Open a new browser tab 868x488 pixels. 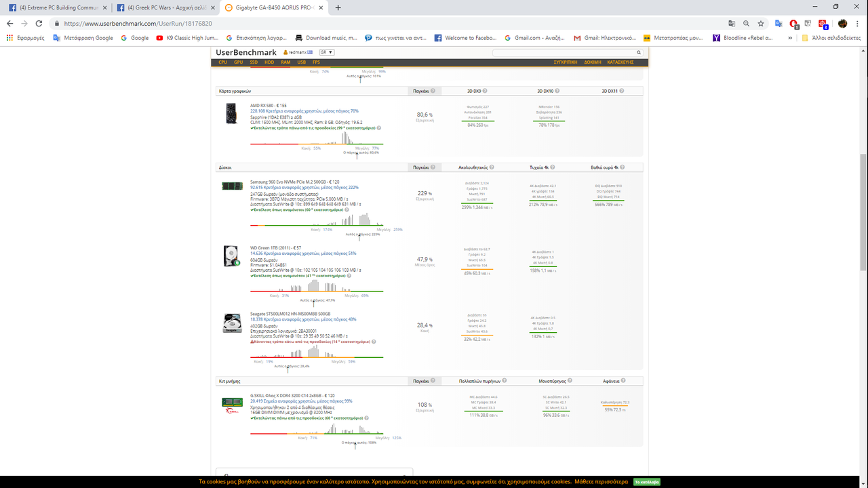tap(338, 7)
